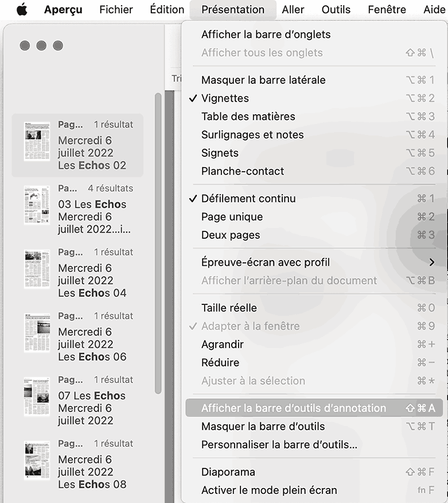Screen dimensions: 448x503
Task: Click the sidebar vertical scrollbar
Action: pos(158,243)
